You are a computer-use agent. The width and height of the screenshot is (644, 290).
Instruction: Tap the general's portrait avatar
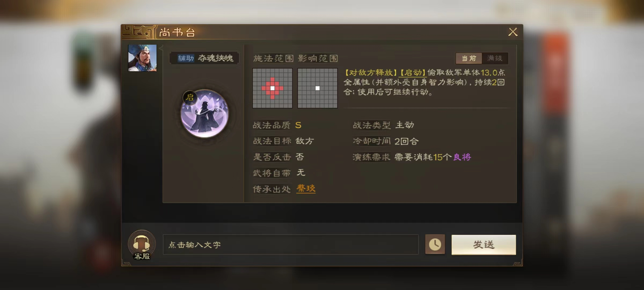142,58
